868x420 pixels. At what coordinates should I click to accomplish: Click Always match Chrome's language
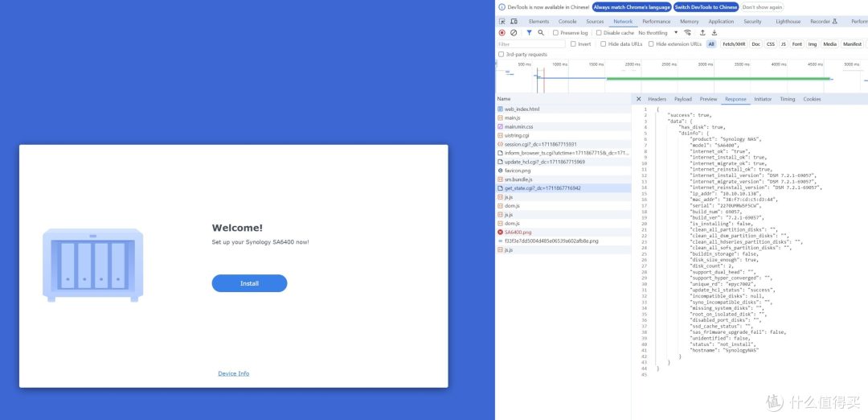click(x=632, y=7)
